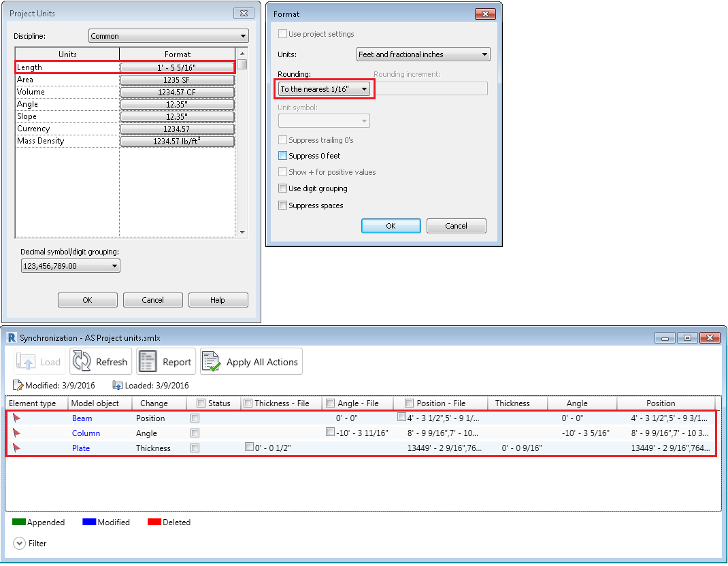Toggle Use project settings checkbox

(282, 34)
